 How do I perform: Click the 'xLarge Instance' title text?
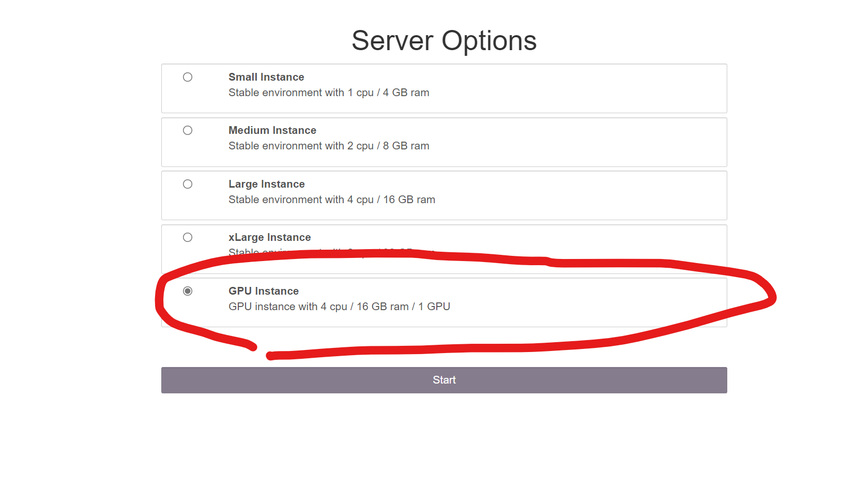[270, 237]
